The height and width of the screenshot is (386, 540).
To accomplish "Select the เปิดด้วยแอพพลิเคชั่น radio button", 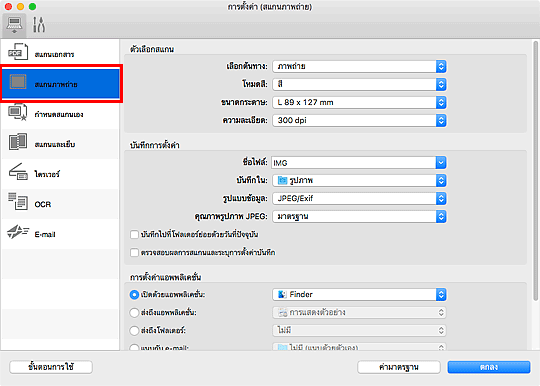I will click(x=134, y=295).
